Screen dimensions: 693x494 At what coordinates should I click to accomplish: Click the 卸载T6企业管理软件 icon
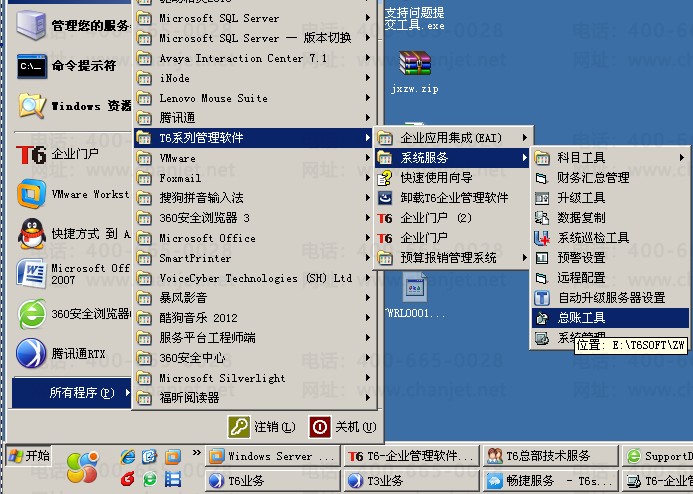(385, 198)
